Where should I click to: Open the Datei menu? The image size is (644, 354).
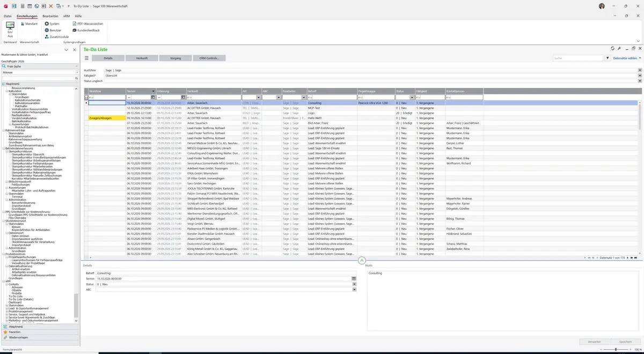point(8,17)
